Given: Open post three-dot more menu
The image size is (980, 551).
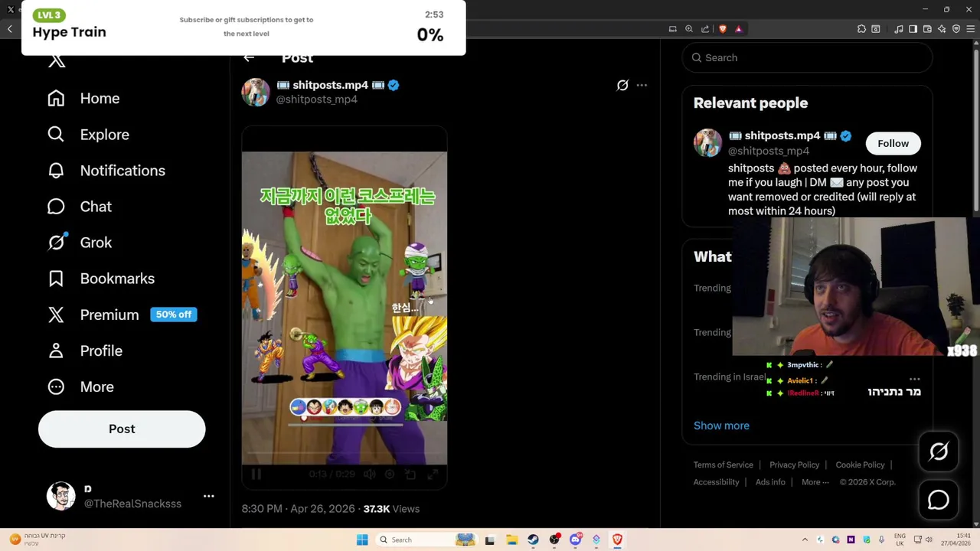Looking at the screenshot, I should (x=642, y=86).
